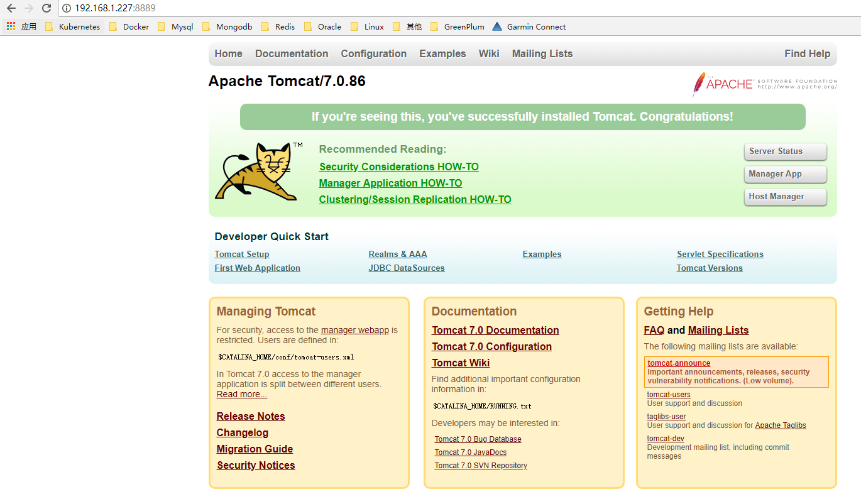The width and height of the screenshot is (861, 504).
Task: Click the Host Manager button
Action: click(x=785, y=197)
